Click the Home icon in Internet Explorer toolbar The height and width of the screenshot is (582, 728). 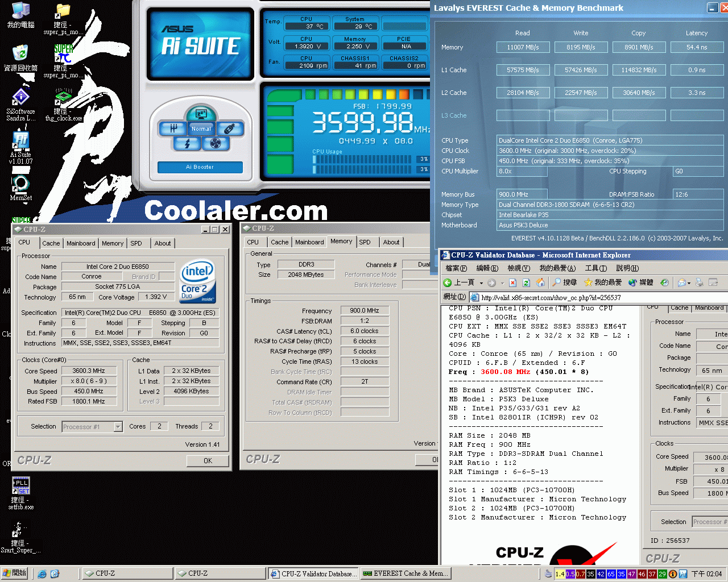(540, 282)
